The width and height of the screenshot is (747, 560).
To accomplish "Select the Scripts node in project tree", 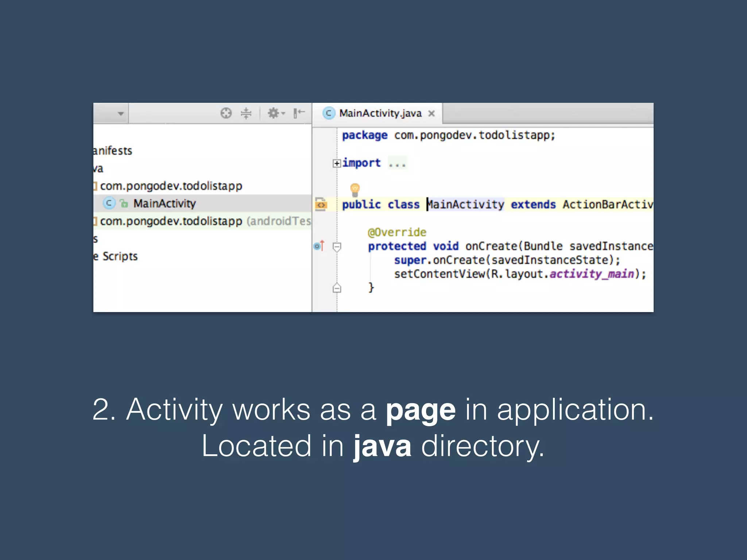I will pyautogui.click(x=116, y=256).
